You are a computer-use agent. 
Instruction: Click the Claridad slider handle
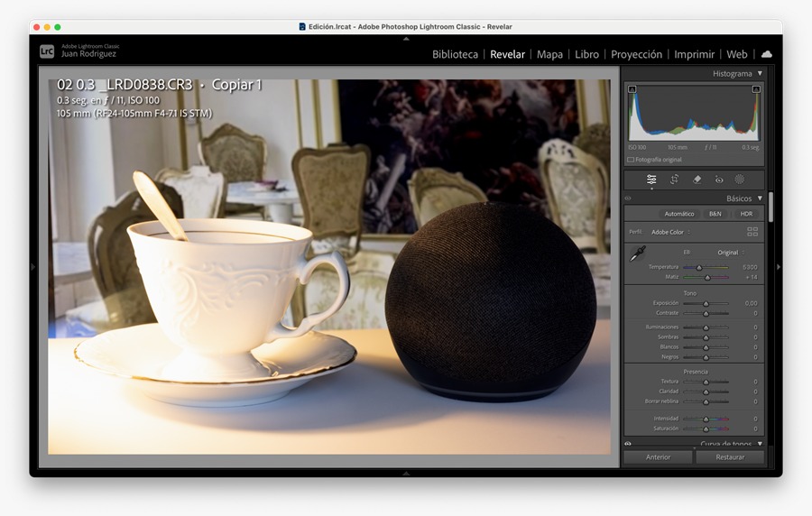click(706, 392)
